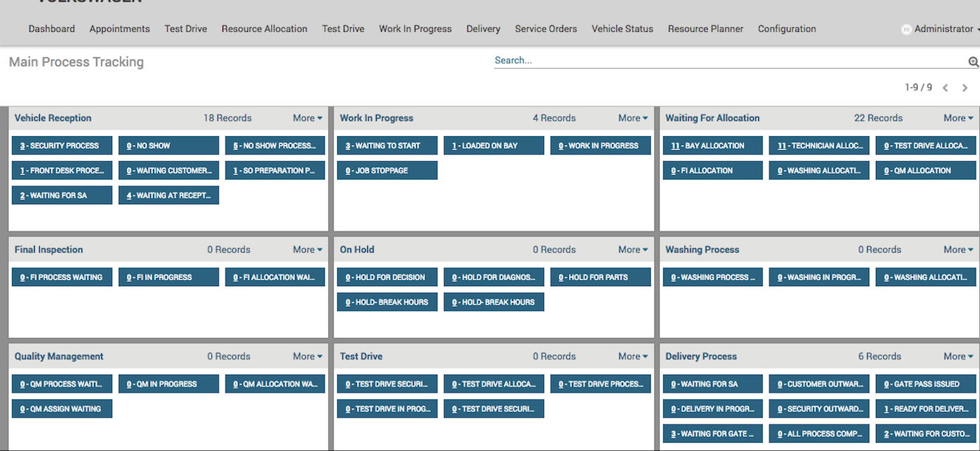This screenshot has width=980, height=451.
Task: Select the Bay Allocation stage button
Action: coord(712,146)
